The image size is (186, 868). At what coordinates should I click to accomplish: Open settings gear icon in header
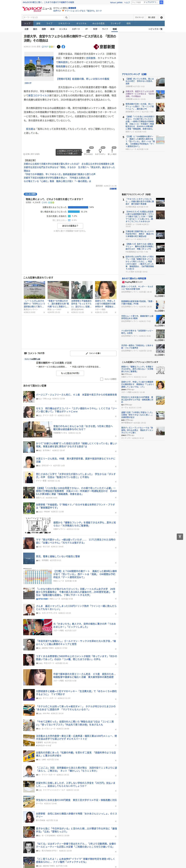point(161,18)
